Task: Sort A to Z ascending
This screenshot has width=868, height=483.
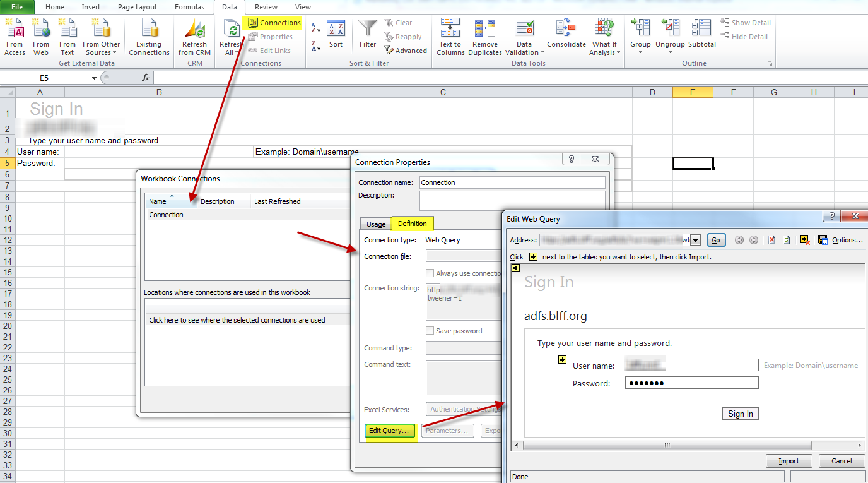Action: [316, 28]
